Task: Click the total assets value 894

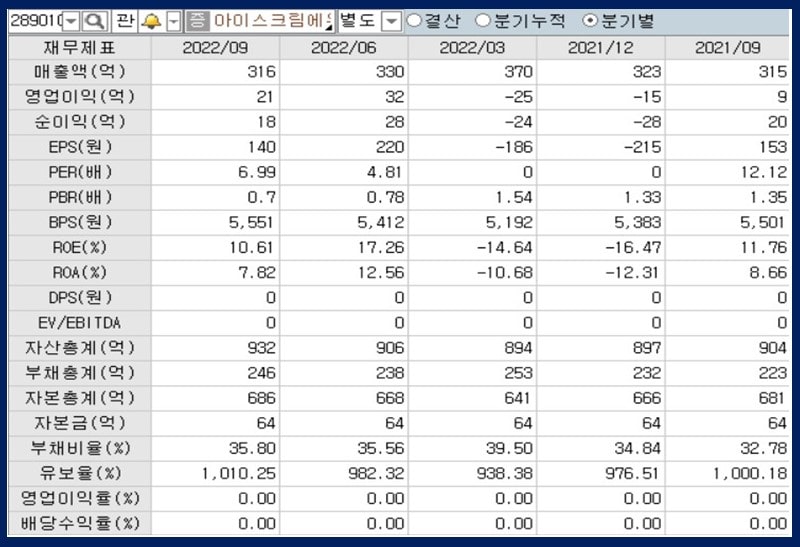Action: 519,348
